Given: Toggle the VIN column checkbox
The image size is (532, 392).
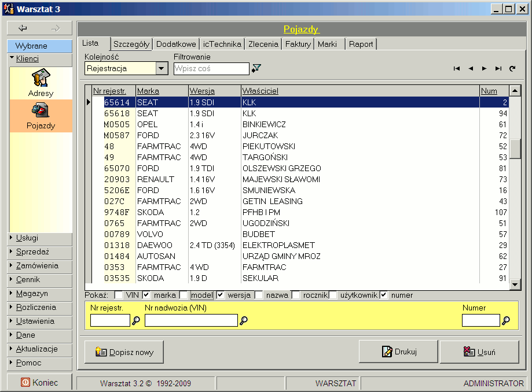Looking at the screenshot, I should click(x=119, y=295).
